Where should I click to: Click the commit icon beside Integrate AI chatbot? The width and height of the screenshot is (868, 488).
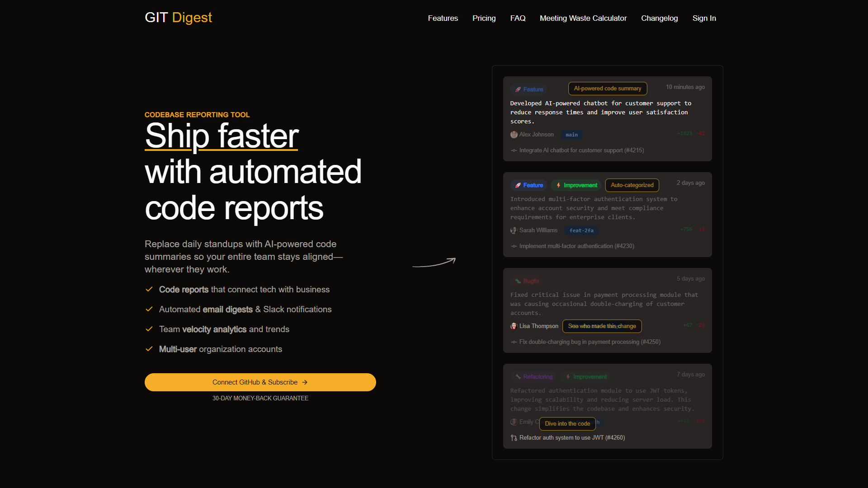tap(514, 150)
